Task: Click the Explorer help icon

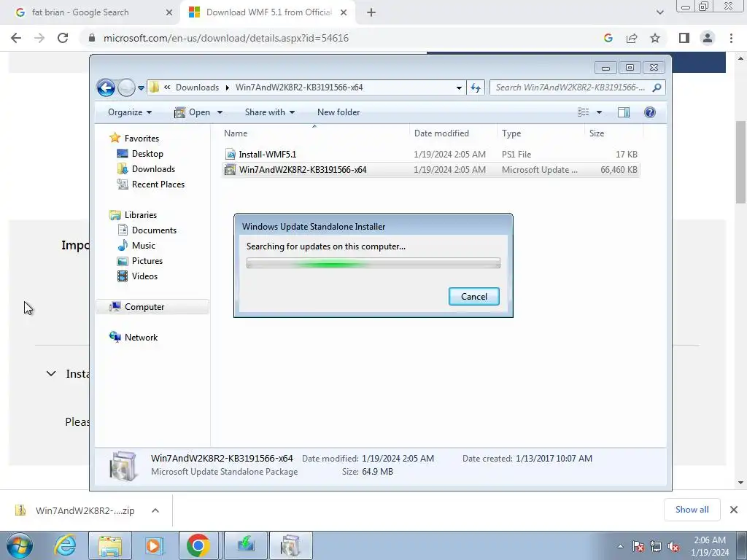Action: tap(649, 112)
